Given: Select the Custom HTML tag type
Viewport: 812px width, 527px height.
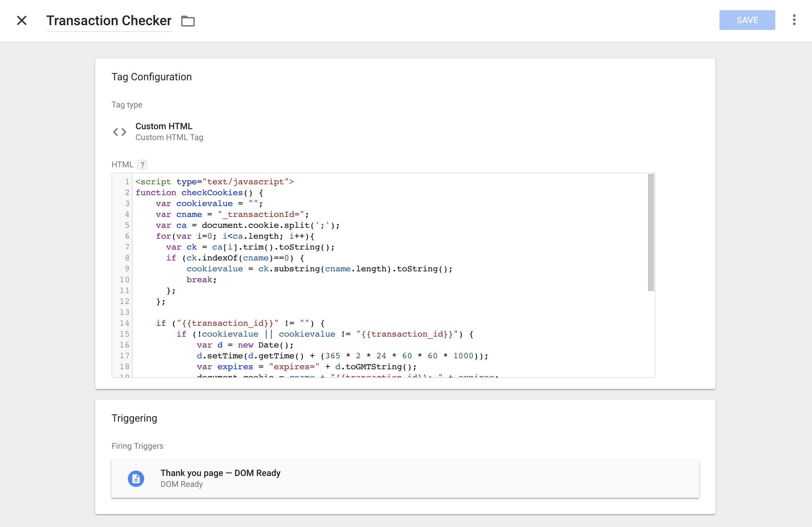Looking at the screenshot, I should tap(164, 132).
